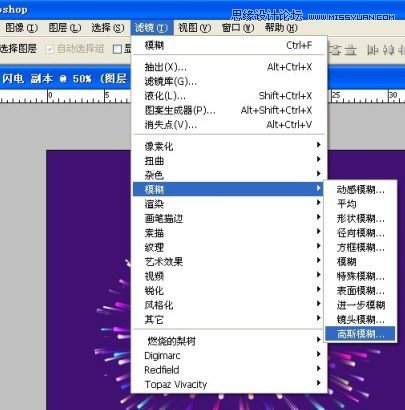Toggle the checkbox right of 自动选择组
Screen dimensions: 405x410
coord(117,49)
